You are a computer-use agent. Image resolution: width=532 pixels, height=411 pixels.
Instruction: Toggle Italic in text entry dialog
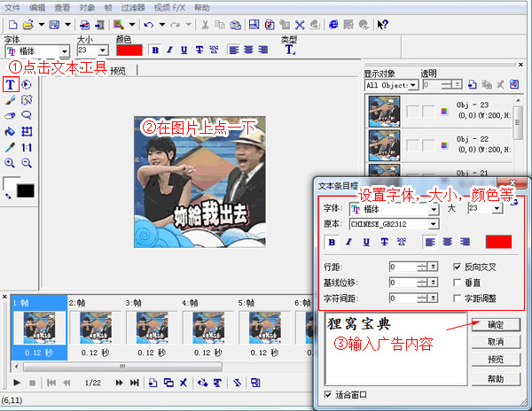pyautogui.click(x=348, y=242)
